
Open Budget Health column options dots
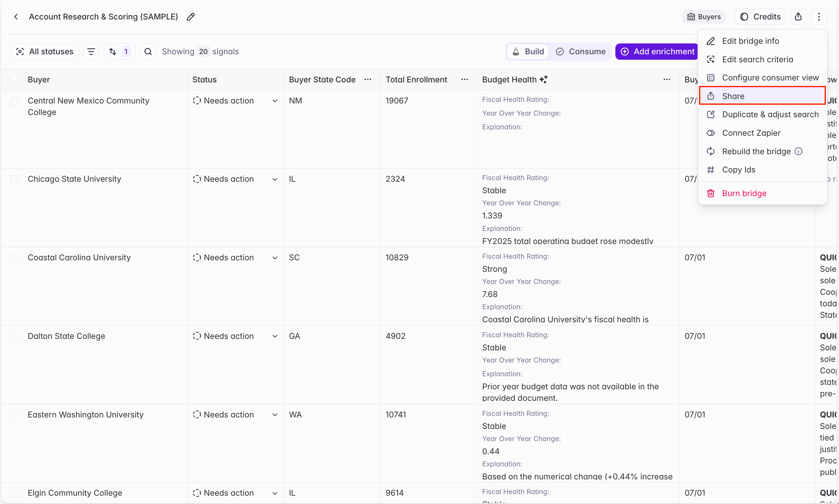667,80
